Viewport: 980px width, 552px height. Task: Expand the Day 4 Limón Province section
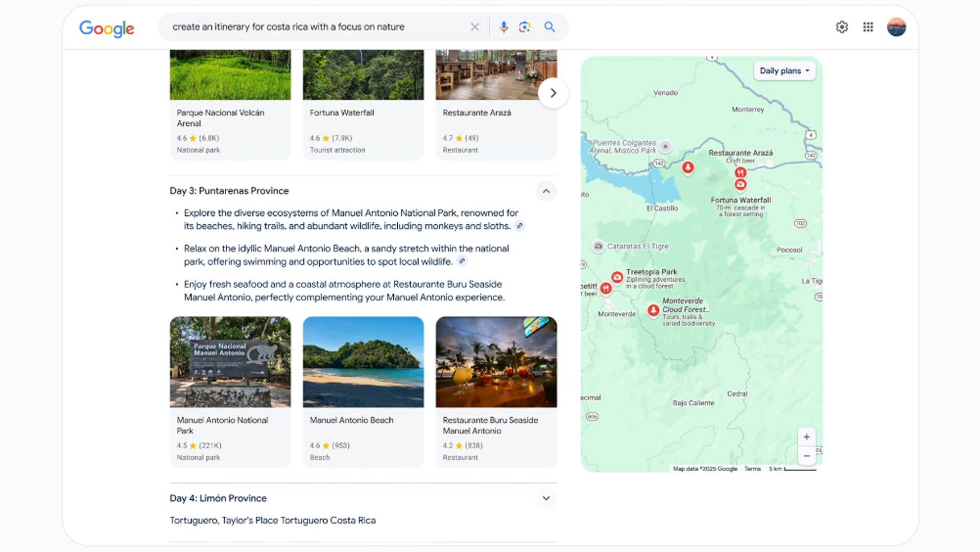(x=545, y=498)
